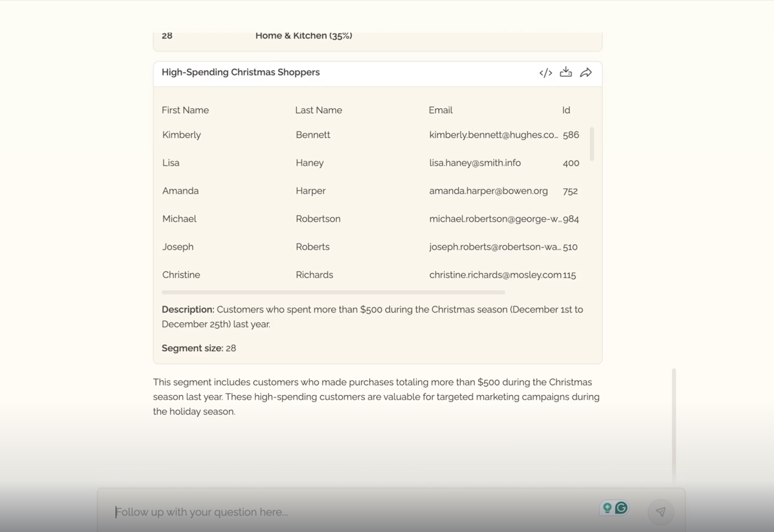Screen dimensions: 774x532
Task: Click the Michael Robertson row's Id 984
Action: point(571,219)
